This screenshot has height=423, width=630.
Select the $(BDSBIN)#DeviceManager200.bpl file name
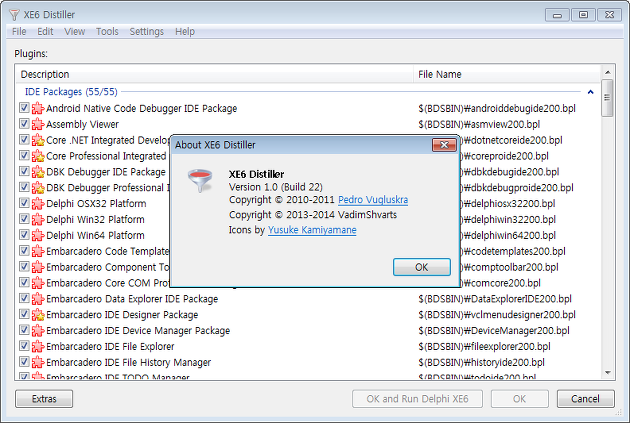pyautogui.click(x=494, y=331)
